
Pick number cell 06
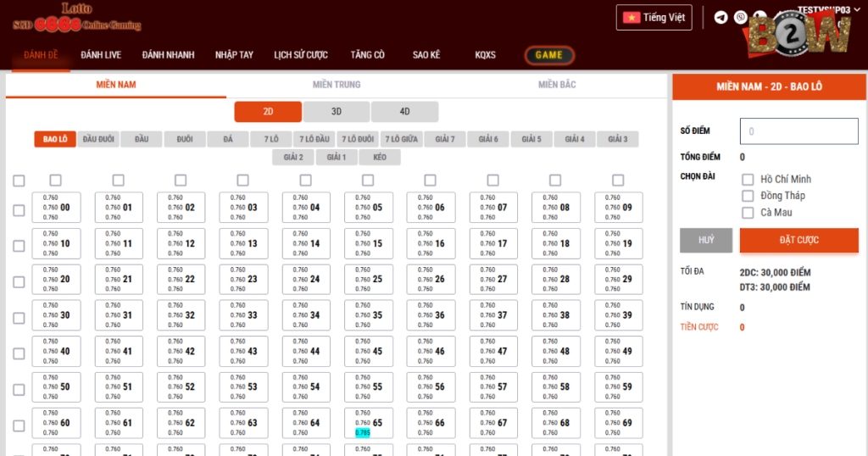pyautogui.click(x=431, y=208)
